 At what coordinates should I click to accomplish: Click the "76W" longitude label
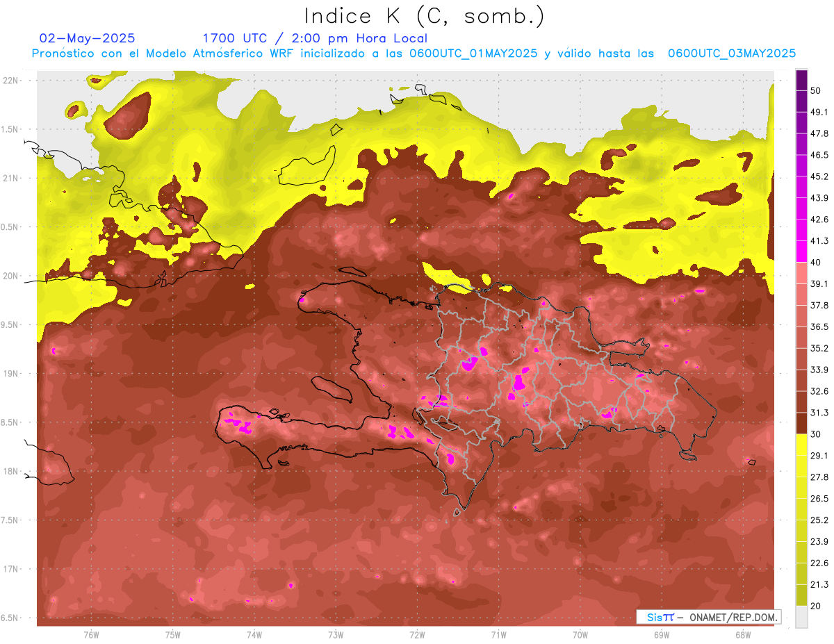[91, 635]
